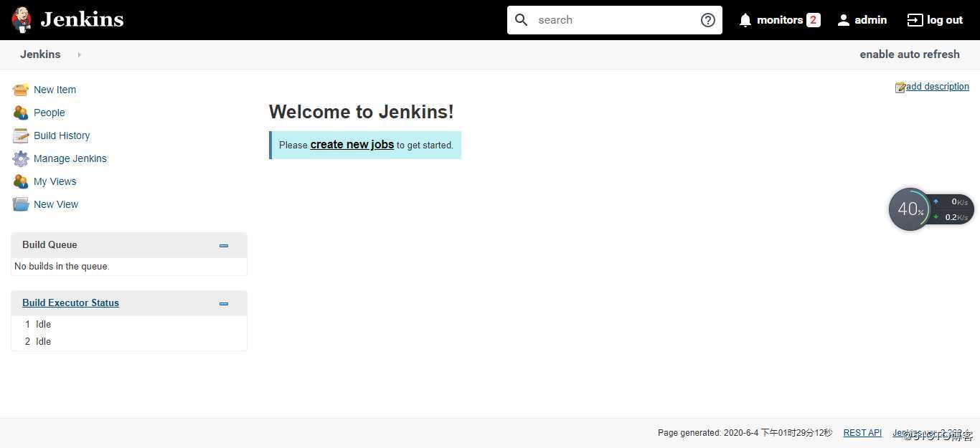The width and height of the screenshot is (980, 448).
Task: Select executor 2 Idle row
Action: point(129,341)
